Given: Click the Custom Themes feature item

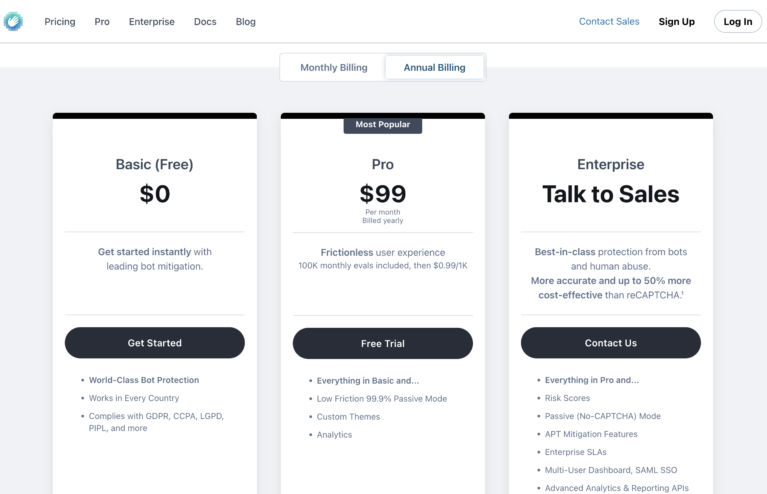Looking at the screenshot, I should 348,417.
